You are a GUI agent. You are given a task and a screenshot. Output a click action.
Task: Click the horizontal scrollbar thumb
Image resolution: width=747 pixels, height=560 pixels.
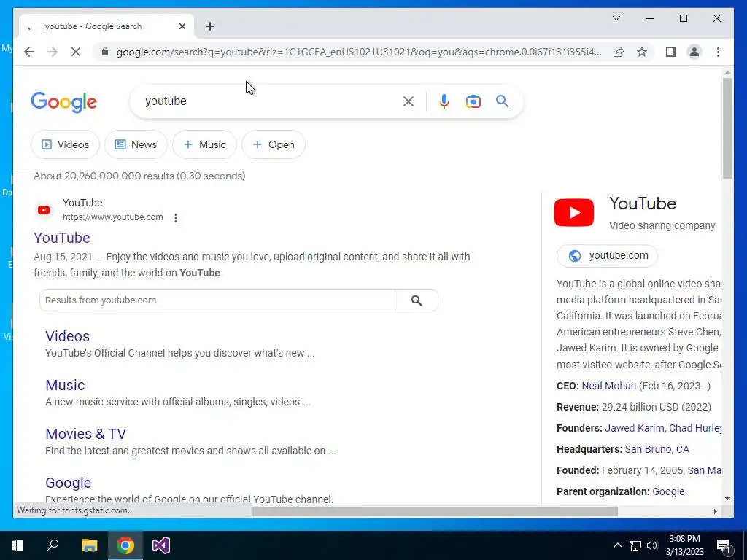point(435,511)
